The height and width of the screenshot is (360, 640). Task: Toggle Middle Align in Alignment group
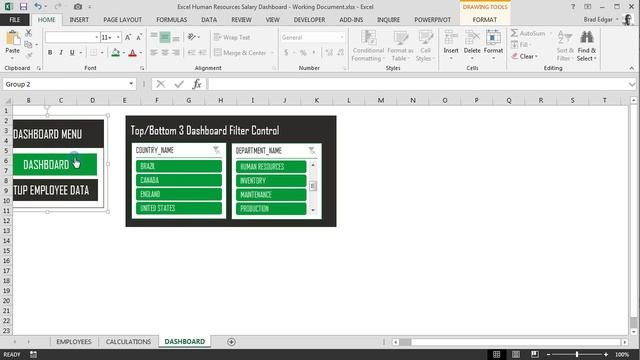[x=165, y=37]
